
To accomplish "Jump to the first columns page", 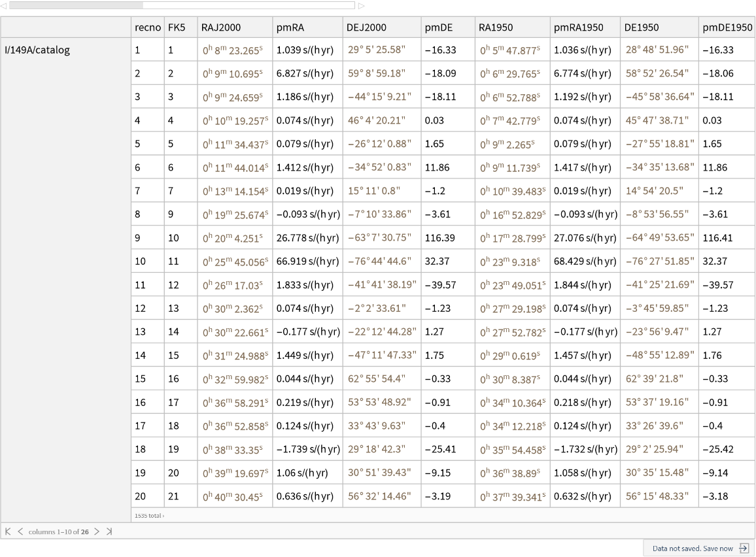I will pos(8,531).
